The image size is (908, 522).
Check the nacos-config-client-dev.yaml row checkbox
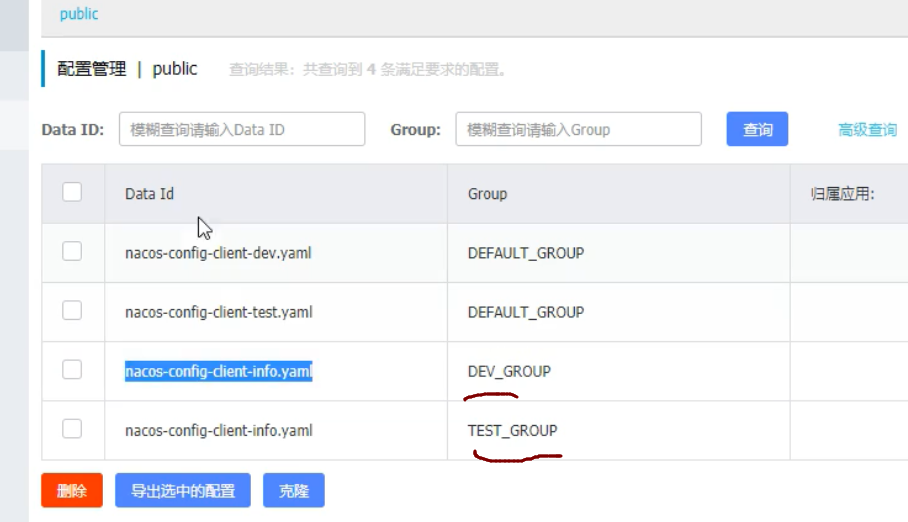click(72, 252)
